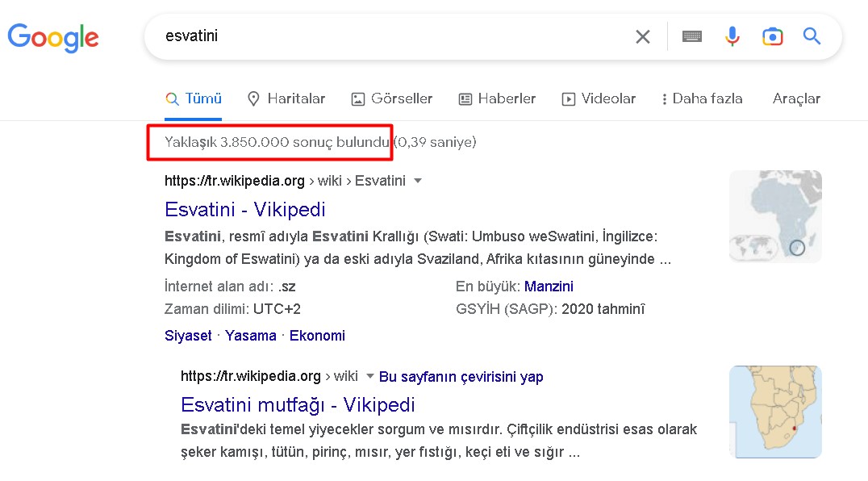Go to the Google logo homepage
868x481 pixels.
click(x=53, y=38)
